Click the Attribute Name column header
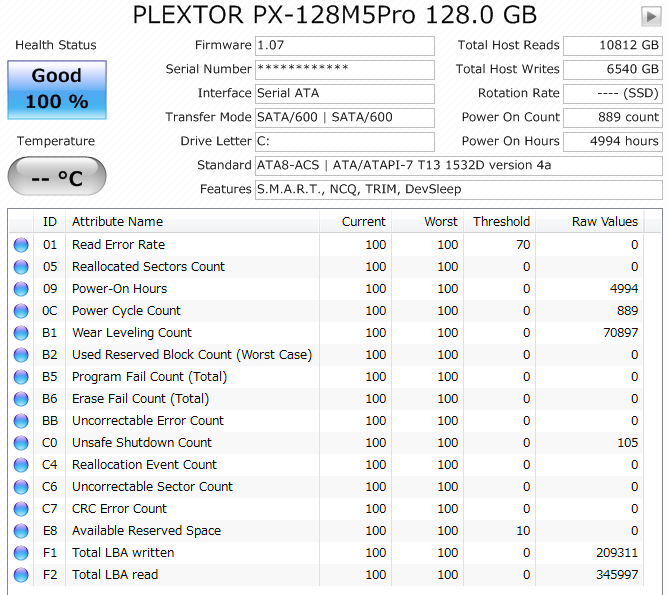 tap(192, 222)
